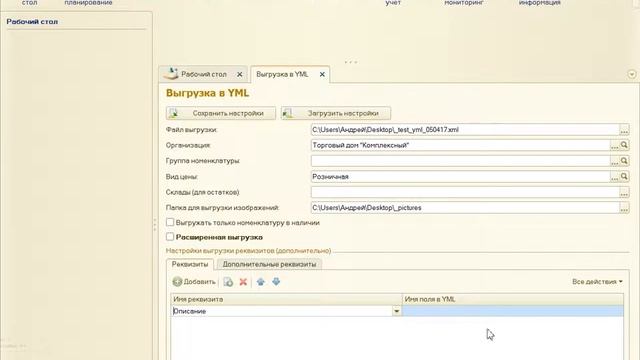The image size is (640, 360).
Task: Click the Рабочий стол heading in left panel
Action: (32, 22)
